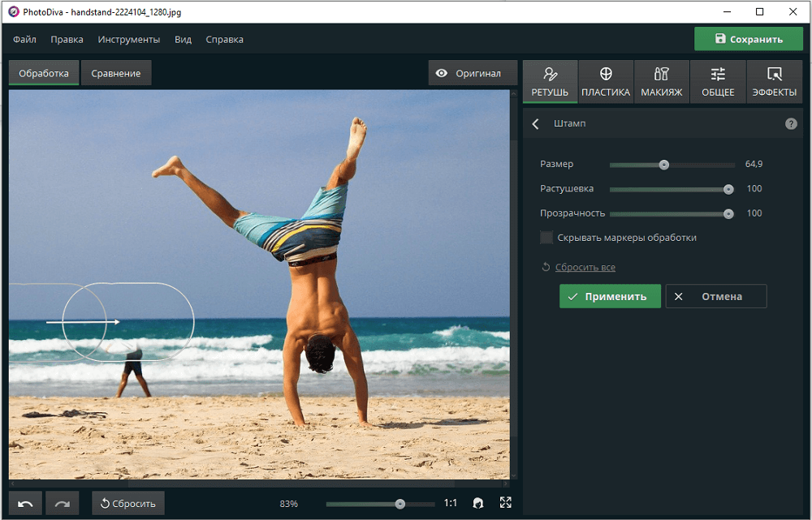
Task: Open the Инструменты menu
Action: coord(129,39)
